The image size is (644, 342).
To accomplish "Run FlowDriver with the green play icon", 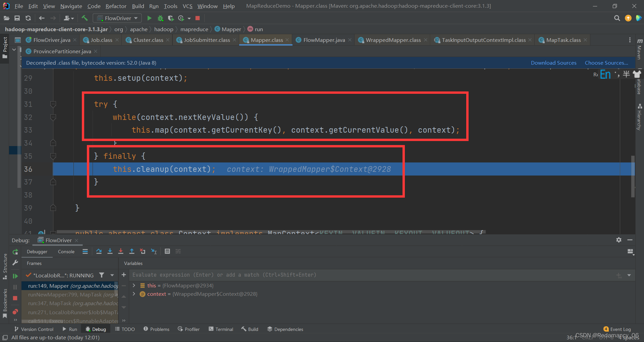I will 149,18.
